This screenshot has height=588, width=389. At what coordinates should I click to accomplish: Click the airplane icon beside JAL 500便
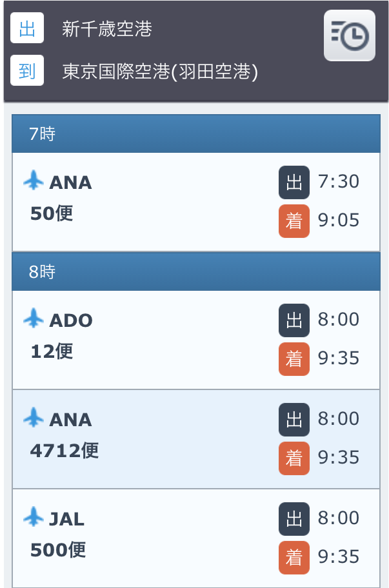click(x=34, y=517)
